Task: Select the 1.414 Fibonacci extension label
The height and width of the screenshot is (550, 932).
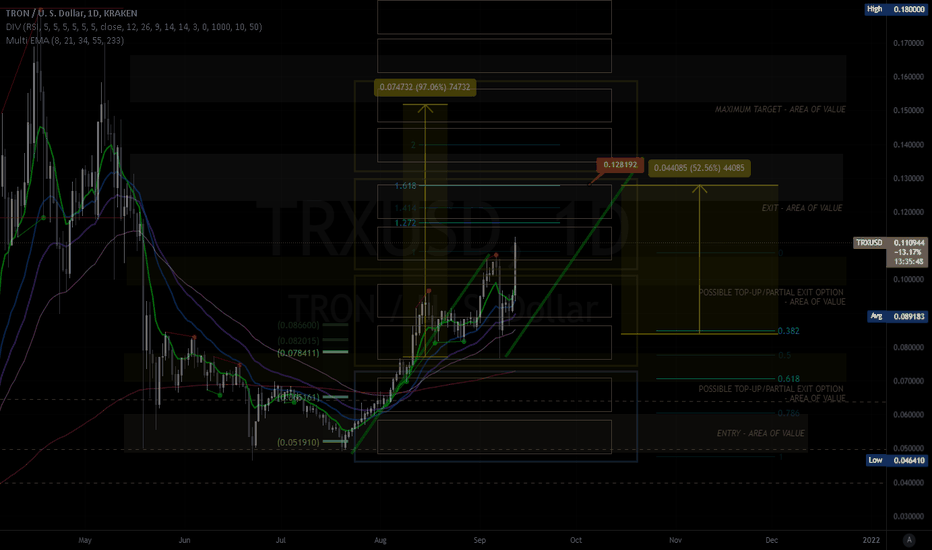Action: coord(405,208)
